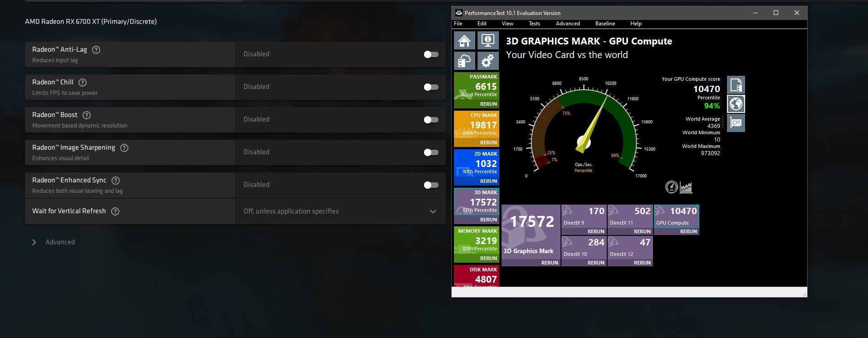Screen dimensions: 868x338
Task: Enable the Radeon Chill toggle
Action: (431, 87)
